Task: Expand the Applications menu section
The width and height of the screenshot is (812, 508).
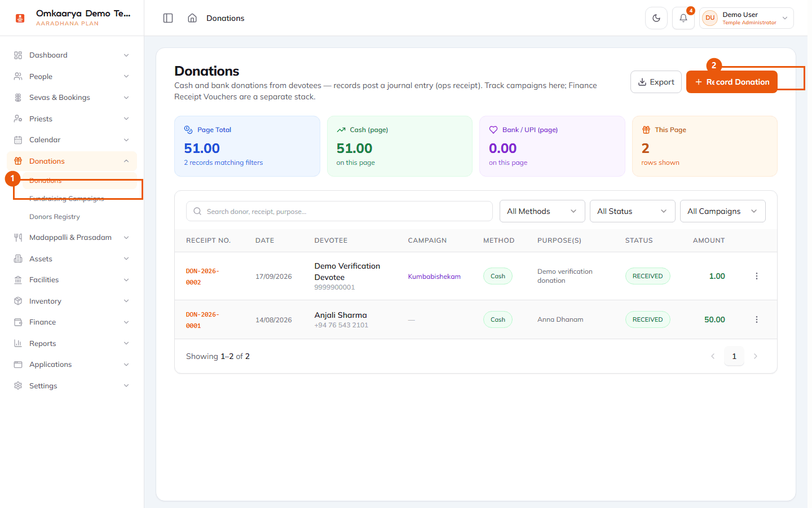Action: [x=72, y=365]
